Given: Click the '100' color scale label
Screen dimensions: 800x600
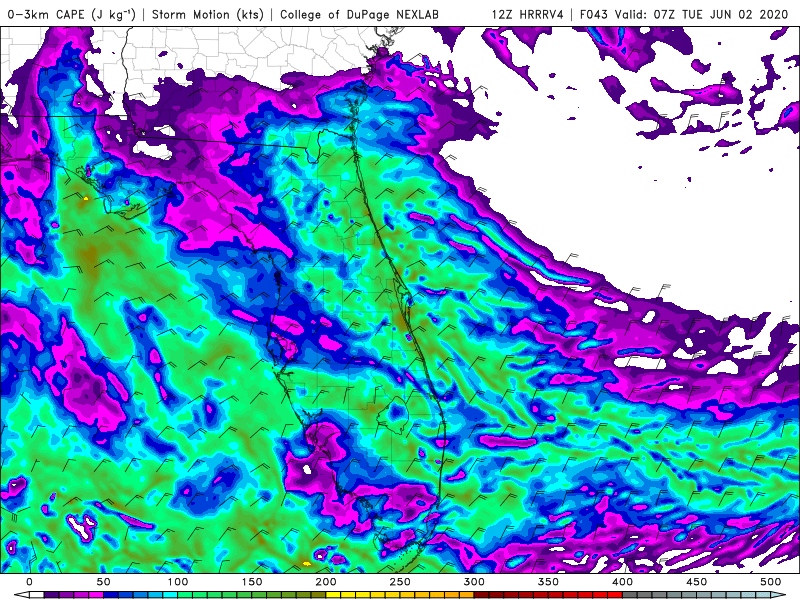Looking at the screenshot, I should [x=178, y=582].
